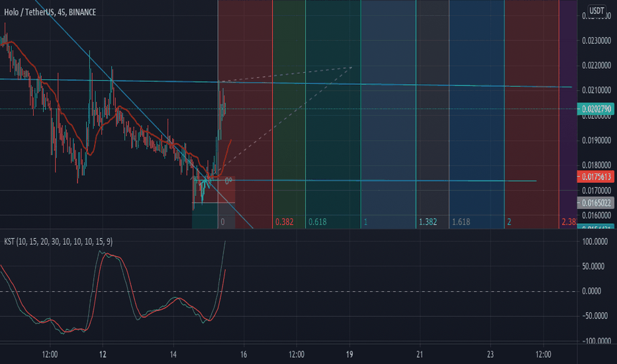This screenshot has width=617, height=364.
Task: Click the 0.0220000 price axis label
Action: click(596, 66)
